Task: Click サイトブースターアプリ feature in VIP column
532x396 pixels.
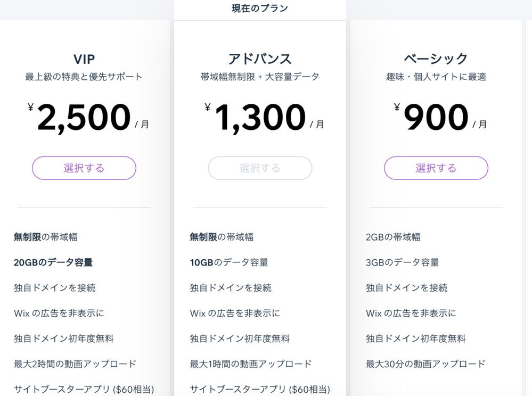Action: click(84, 389)
